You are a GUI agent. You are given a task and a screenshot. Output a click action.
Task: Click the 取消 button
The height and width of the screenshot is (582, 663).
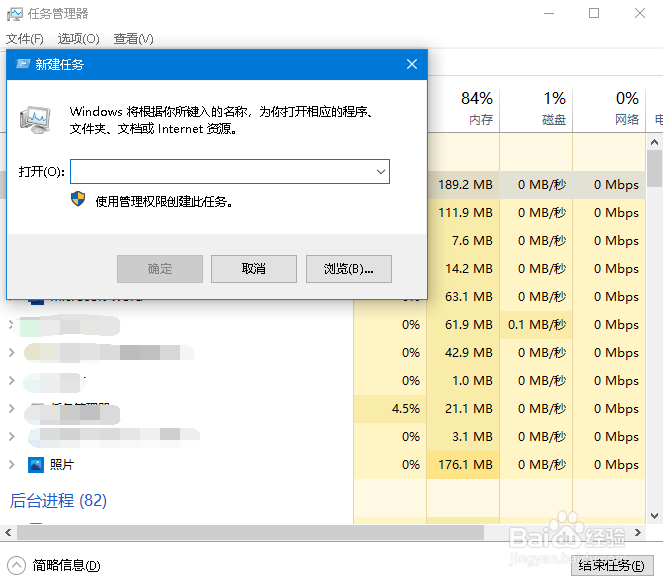tap(254, 269)
